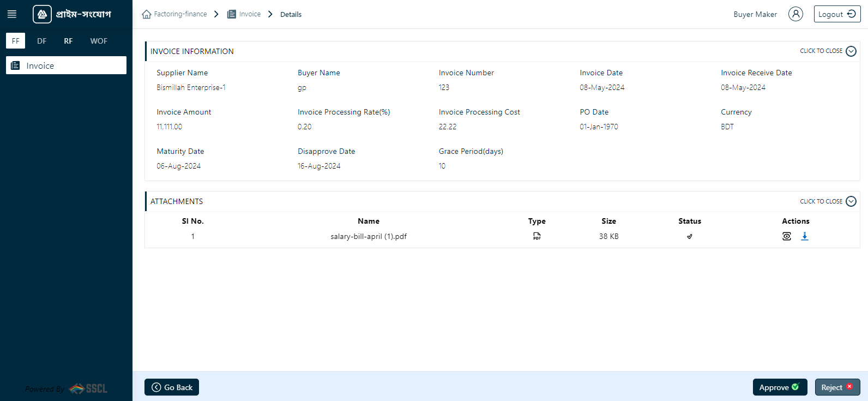Switch to the DF tab
The image size is (868, 401).
(x=42, y=41)
